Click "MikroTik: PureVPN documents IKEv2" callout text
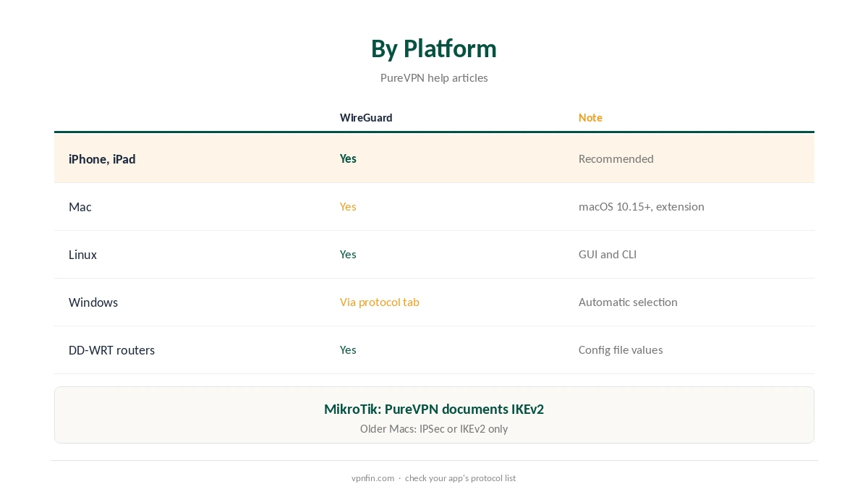This screenshot has height=492, width=868. coord(434,409)
